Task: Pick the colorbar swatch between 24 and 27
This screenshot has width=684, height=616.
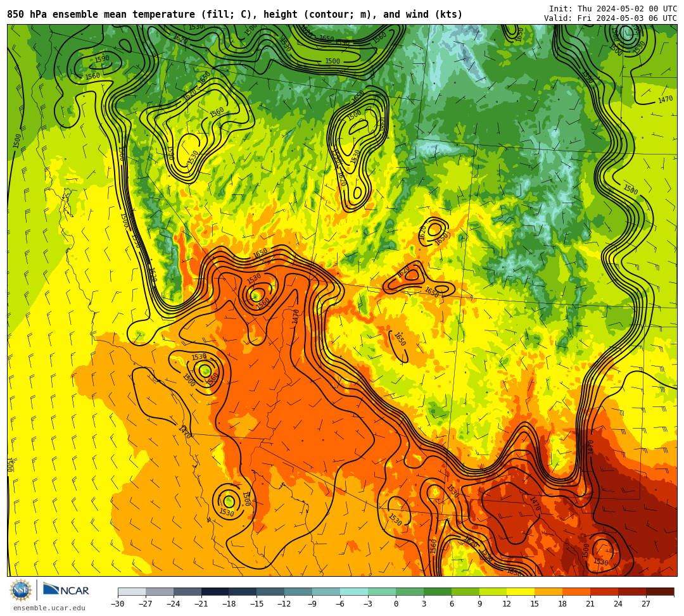Action: [633, 591]
